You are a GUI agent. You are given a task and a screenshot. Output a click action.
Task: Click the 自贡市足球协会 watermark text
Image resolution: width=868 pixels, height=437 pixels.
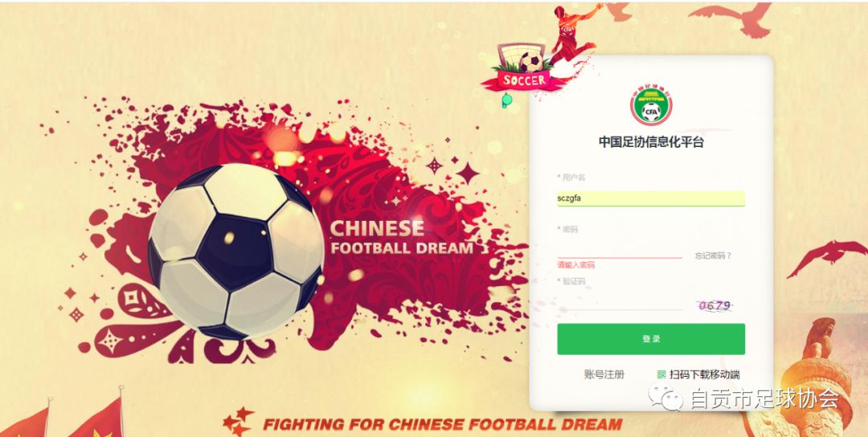[764, 398]
